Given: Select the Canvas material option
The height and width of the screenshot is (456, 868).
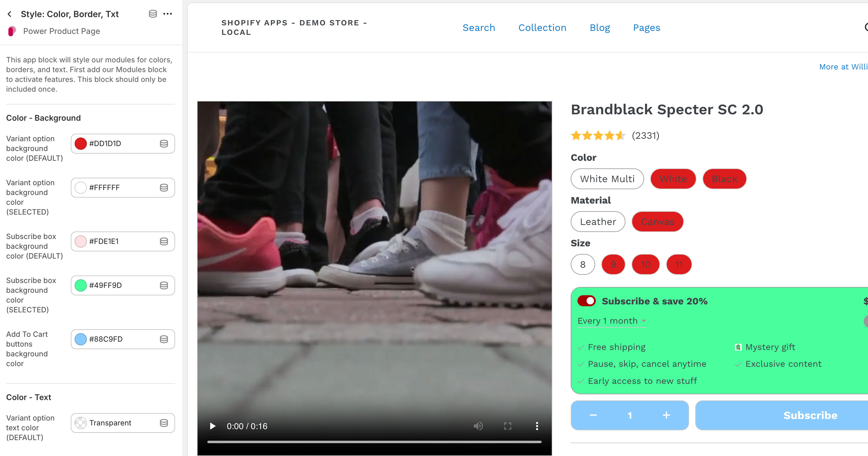Looking at the screenshot, I should point(657,222).
